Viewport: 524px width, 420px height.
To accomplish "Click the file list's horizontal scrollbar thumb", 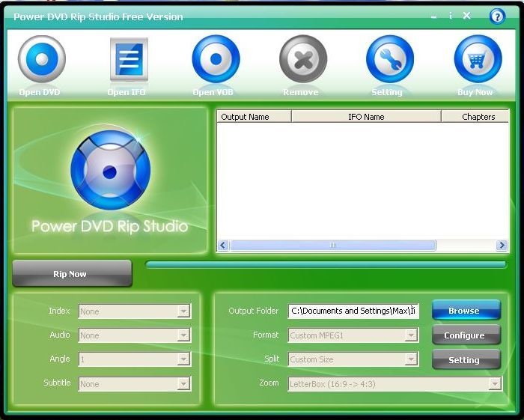I will (x=332, y=246).
